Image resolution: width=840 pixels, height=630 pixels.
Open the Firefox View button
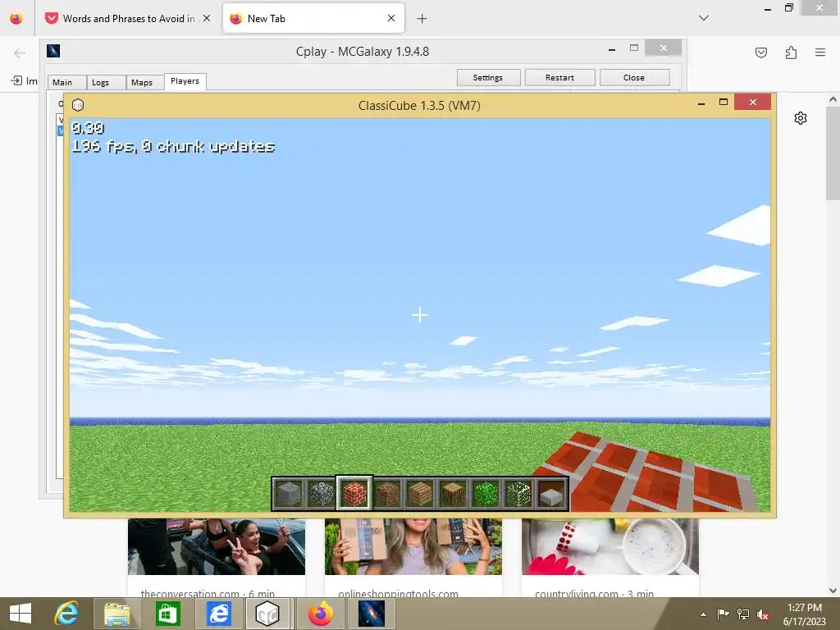(16, 18)
